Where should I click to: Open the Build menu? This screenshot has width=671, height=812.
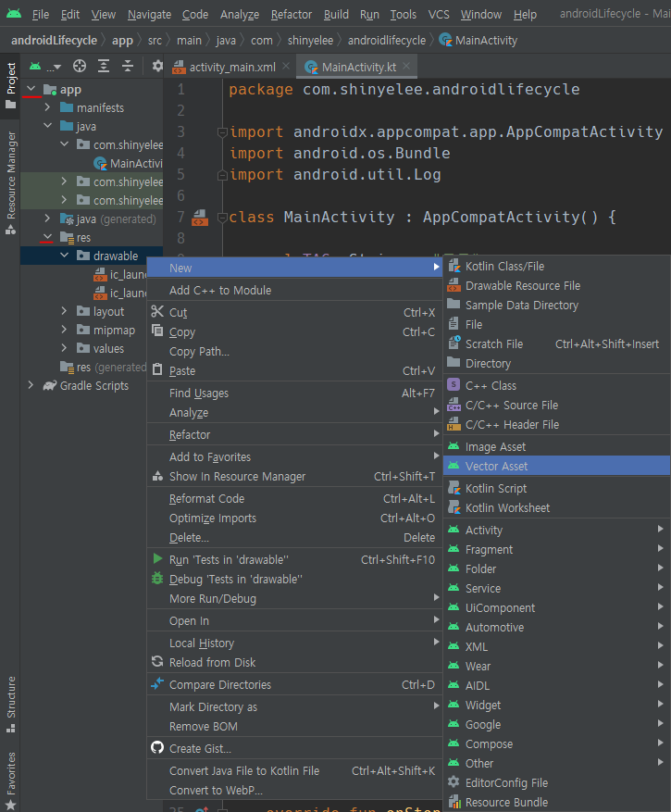pos(336,15)
